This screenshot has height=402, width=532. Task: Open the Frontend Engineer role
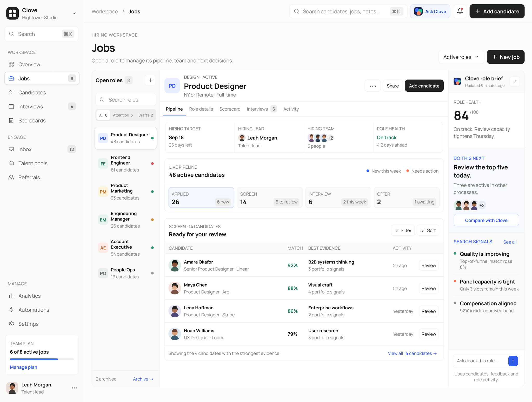pyautogui.click(x=126, y=163)
